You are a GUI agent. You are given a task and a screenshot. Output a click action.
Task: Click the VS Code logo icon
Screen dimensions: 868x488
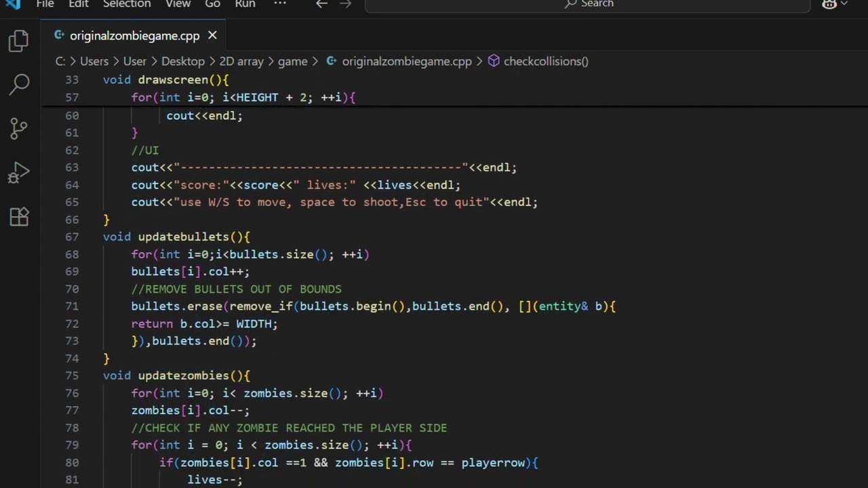tap(13, 3)
